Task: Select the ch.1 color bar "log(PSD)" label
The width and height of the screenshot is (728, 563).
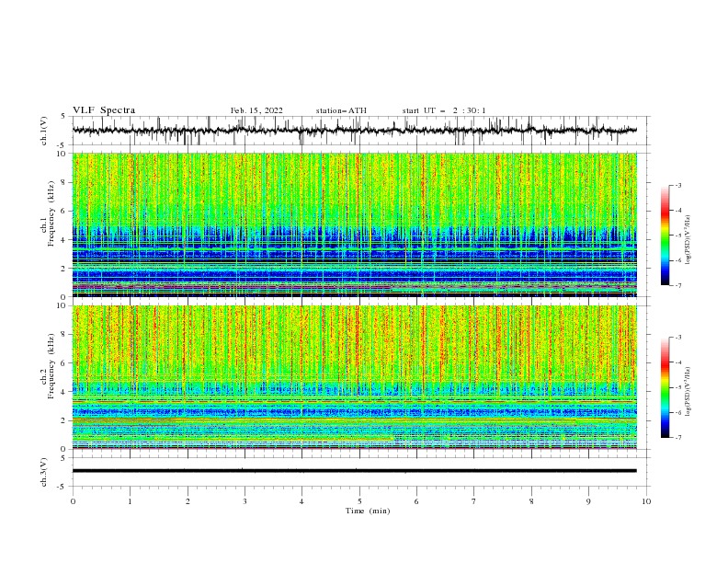Action: click(688, 240)
